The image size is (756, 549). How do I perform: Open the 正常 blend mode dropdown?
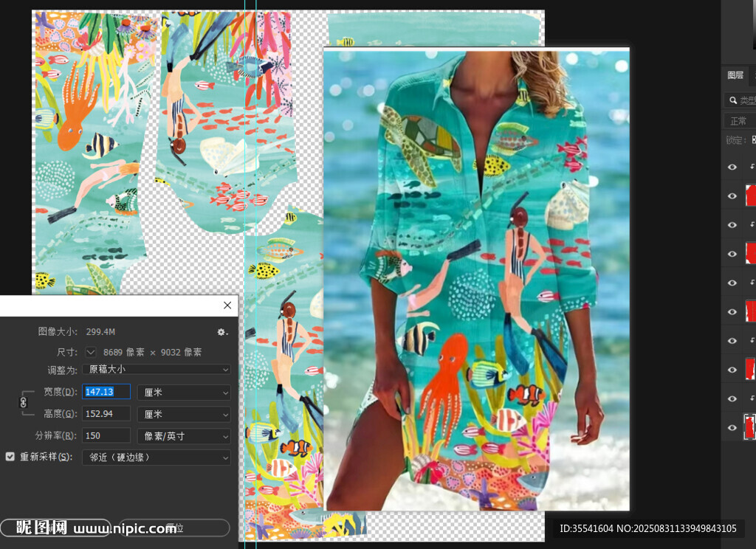point(740,120)
